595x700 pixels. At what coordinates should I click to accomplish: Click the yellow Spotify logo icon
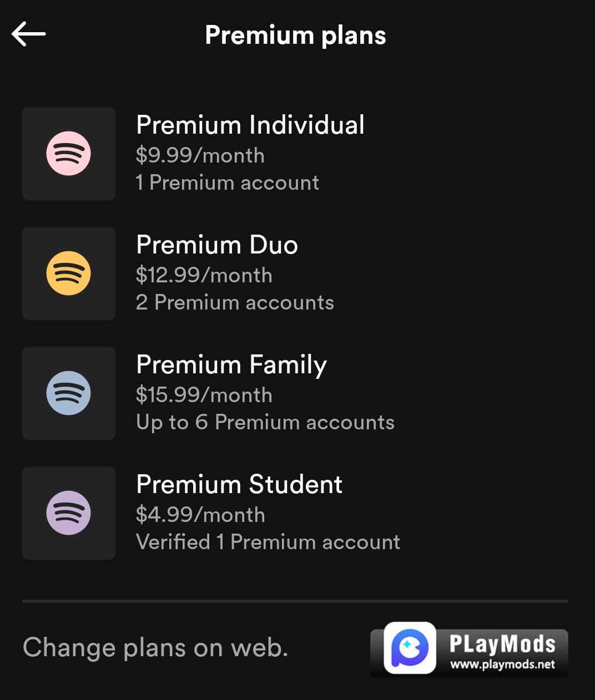[68, 273]
